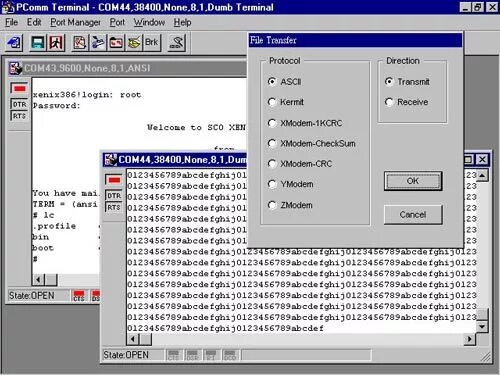Click the RI indicator in COM44 status bar
This screenshot has width=500, height=375.
click(x=211, y=355)
